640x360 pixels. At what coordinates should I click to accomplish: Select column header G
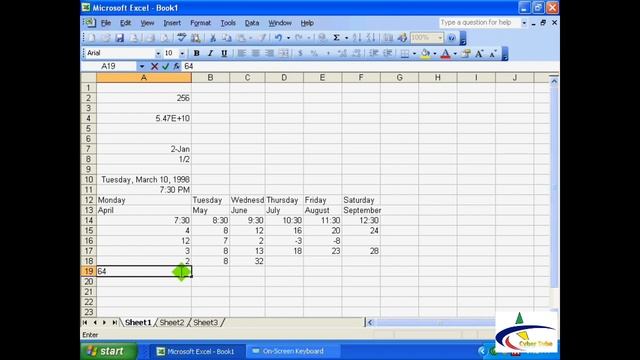[x=399, y=78]
